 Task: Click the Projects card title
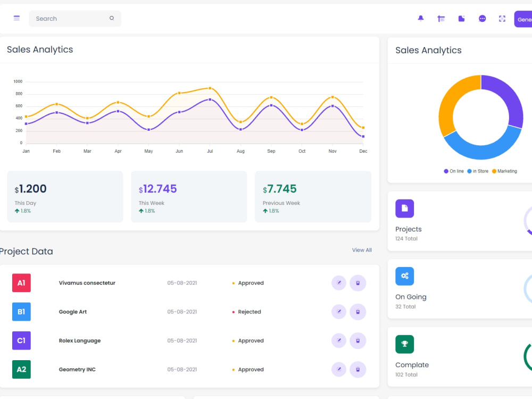408,229
